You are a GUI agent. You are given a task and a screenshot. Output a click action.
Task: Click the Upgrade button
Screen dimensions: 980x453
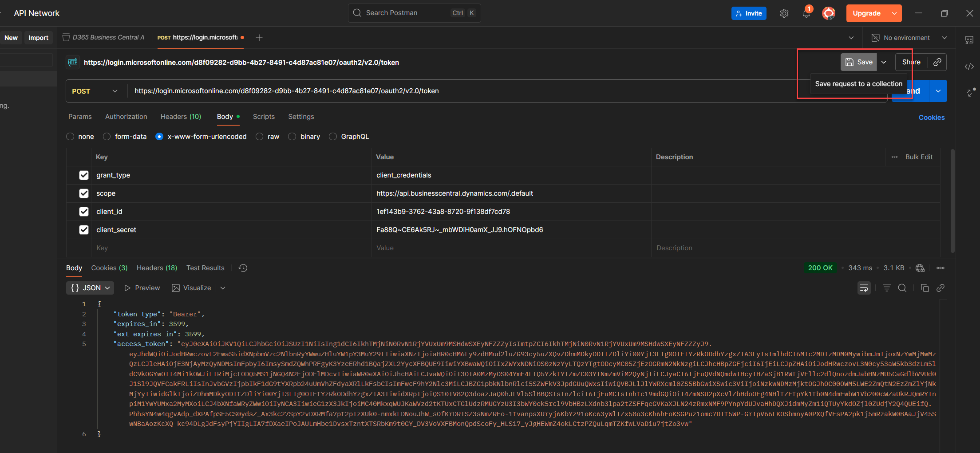866,13
